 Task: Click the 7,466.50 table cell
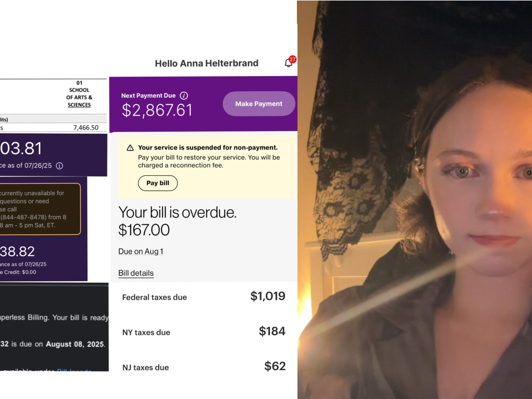click(x=86, y=128)
